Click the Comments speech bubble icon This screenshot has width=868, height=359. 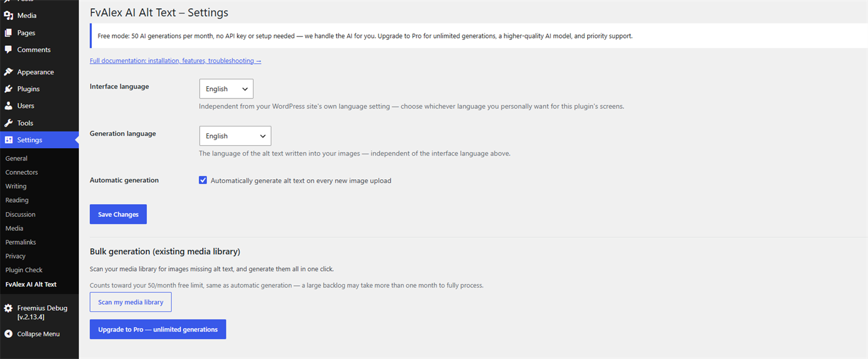[x=9, y=50]
